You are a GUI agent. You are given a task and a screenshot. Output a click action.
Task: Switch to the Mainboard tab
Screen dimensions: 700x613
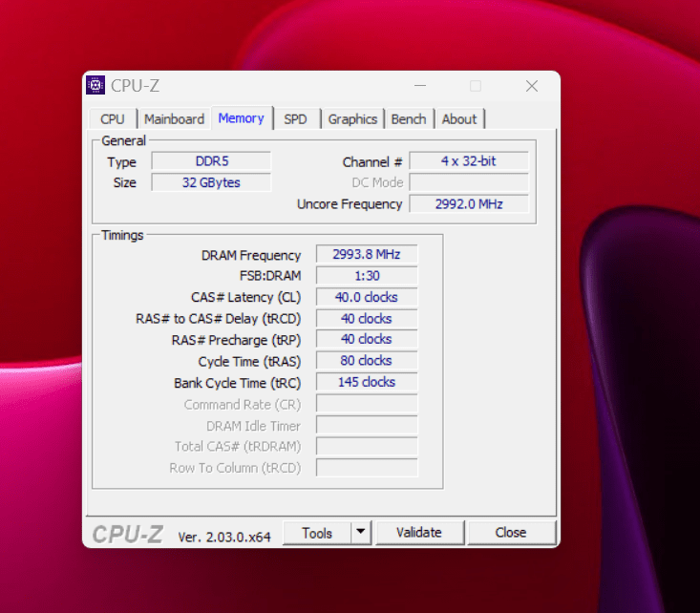tap(174, 119)
